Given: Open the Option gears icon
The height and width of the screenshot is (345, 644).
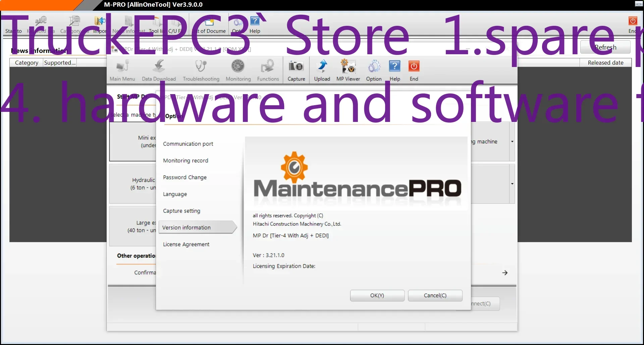Looking at the screenshot, I should coord(374,69).
